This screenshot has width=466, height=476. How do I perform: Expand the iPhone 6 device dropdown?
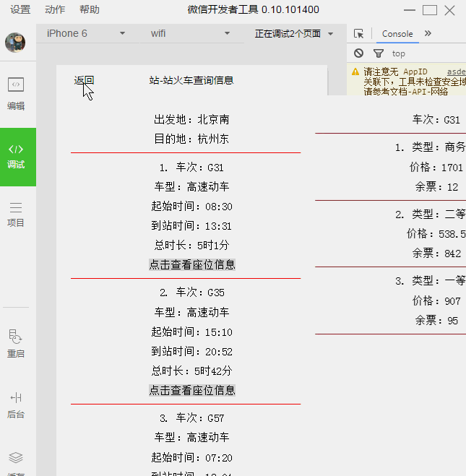[86, 33]
